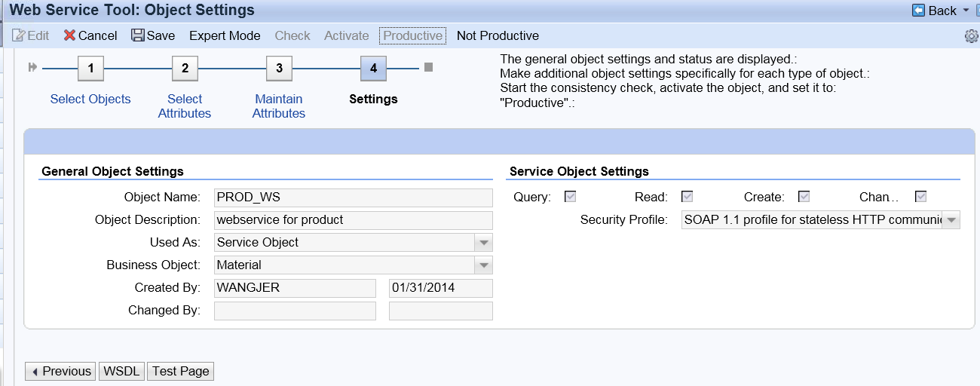
Task: Click the roadmap start arrow icon
Action: click(x=32, y=68)
